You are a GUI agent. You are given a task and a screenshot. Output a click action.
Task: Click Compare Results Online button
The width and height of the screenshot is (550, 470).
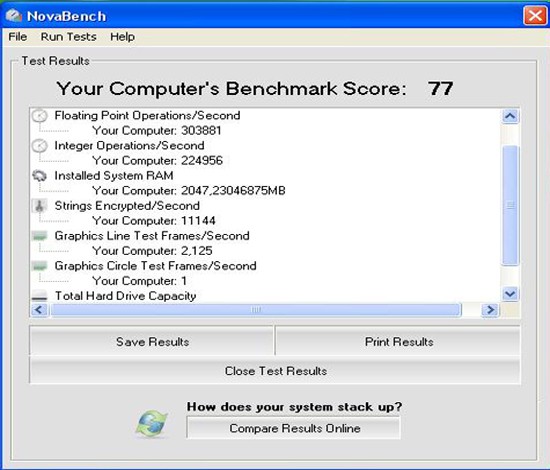[294, 428]
